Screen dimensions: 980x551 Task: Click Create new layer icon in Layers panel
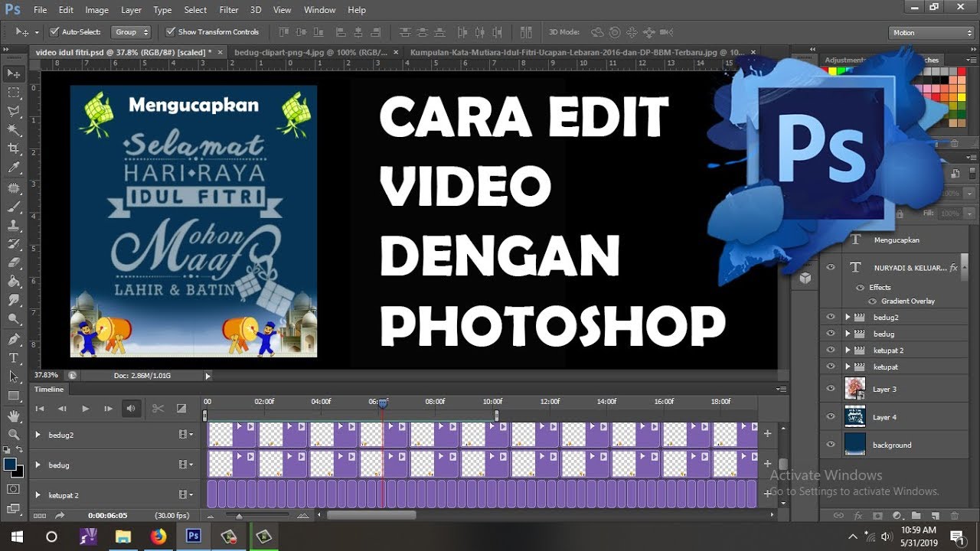pos(935,516)
